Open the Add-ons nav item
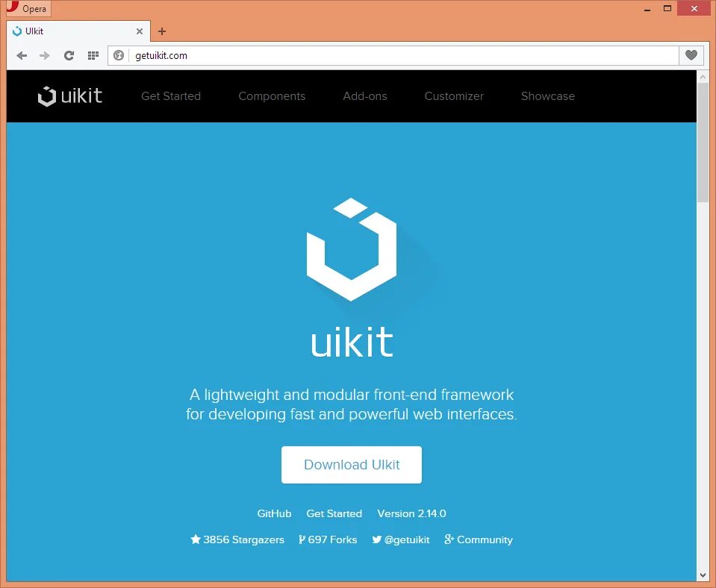This screenshot has width=716, height=588. pos(365,96)
